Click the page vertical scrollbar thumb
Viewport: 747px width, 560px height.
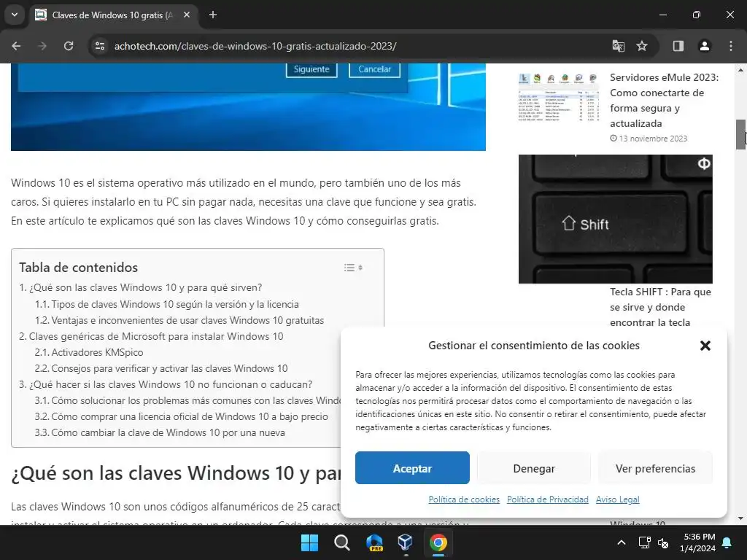[x=740, y=134]
